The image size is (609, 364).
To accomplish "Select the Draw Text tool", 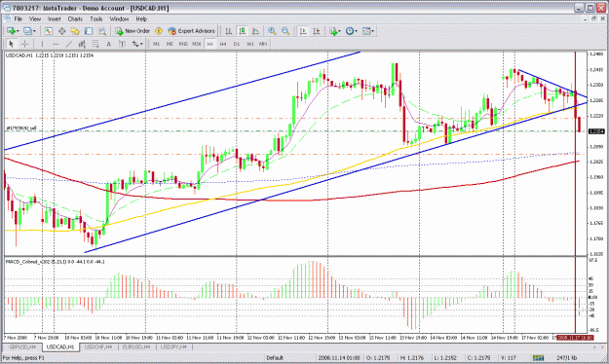I will tap(109, 44).
